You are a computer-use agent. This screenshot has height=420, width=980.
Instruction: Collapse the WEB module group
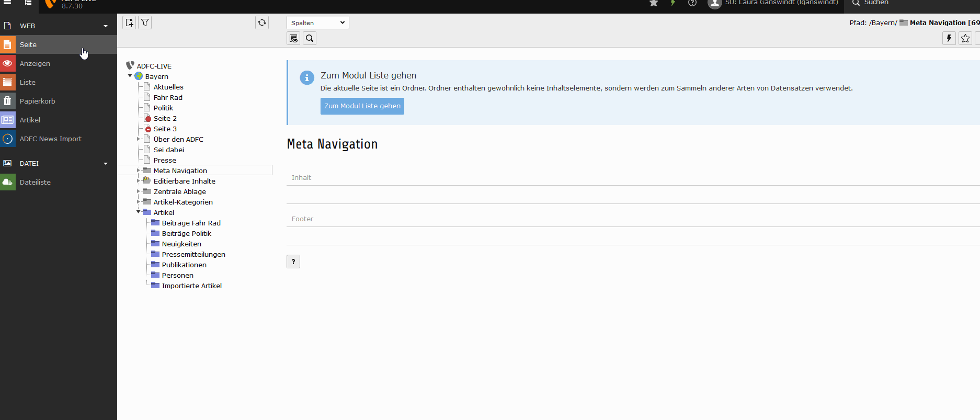click(106, 26)
